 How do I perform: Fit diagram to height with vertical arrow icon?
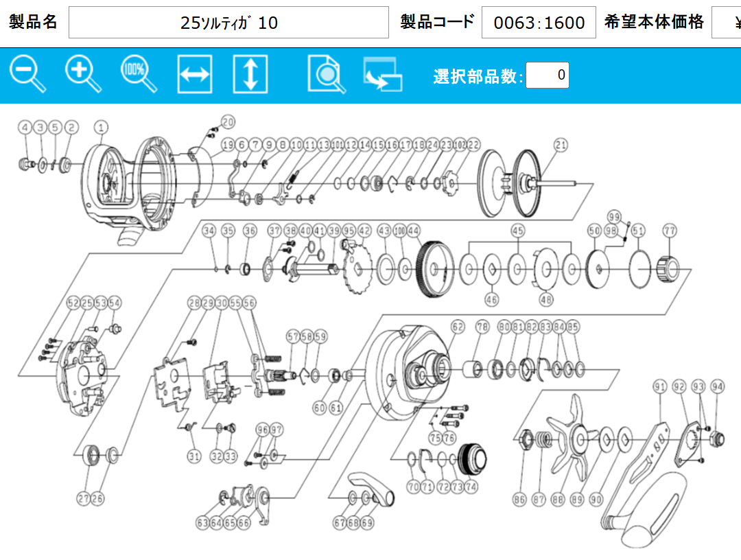pos(250,75)
